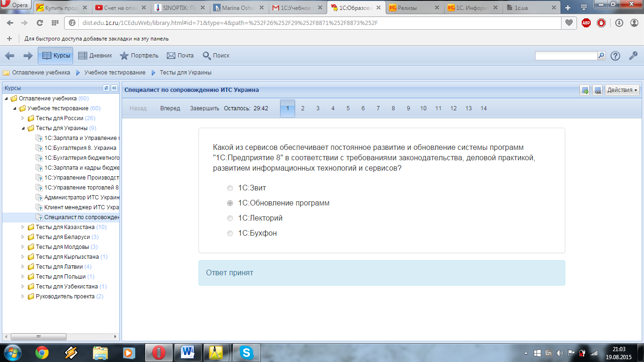
Task: Click Завершить to finish the test
Action: 205,108
